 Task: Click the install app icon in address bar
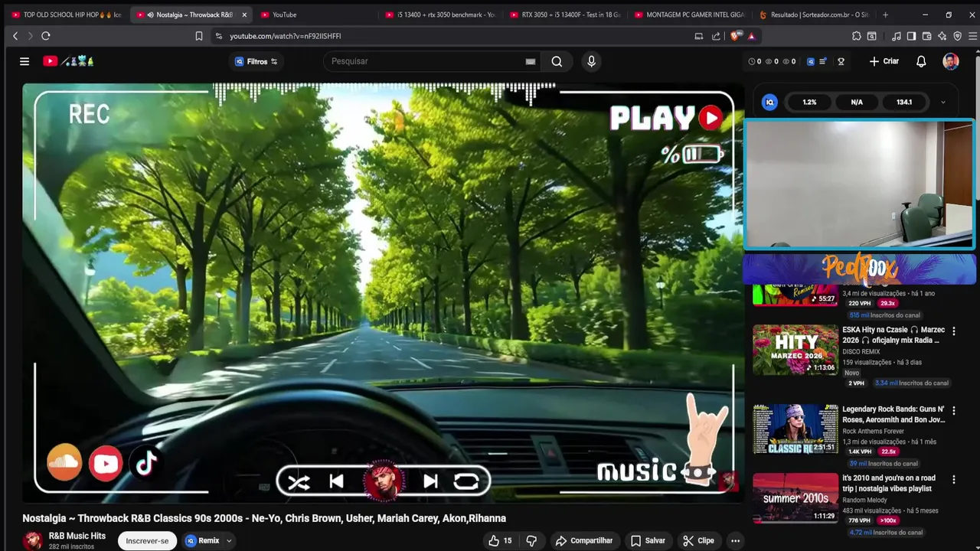coord(698,36)
